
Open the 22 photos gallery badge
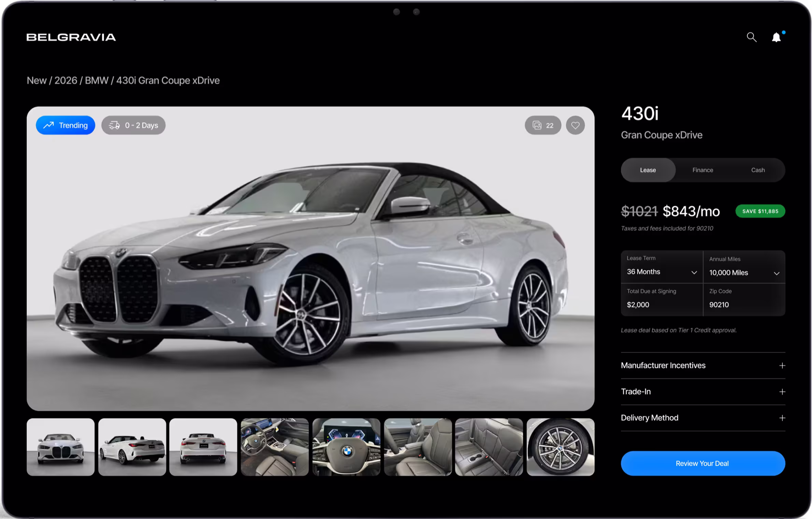543,125
